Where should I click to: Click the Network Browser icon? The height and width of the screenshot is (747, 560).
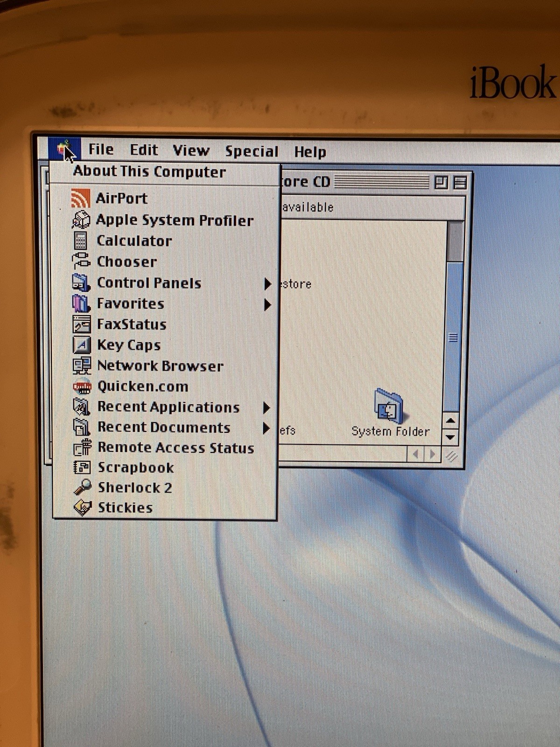pyautogui.click(x=82, y=366)
